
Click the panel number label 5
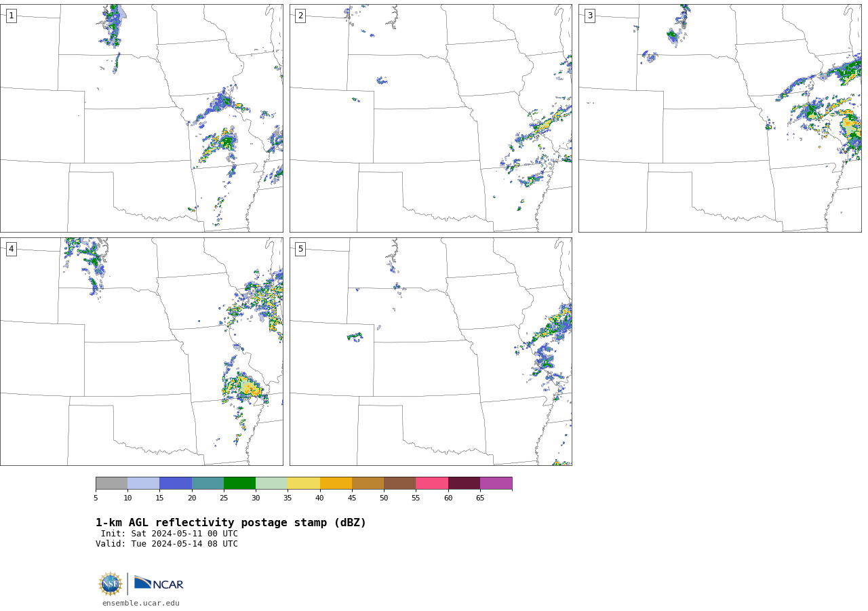pos(300,249)
